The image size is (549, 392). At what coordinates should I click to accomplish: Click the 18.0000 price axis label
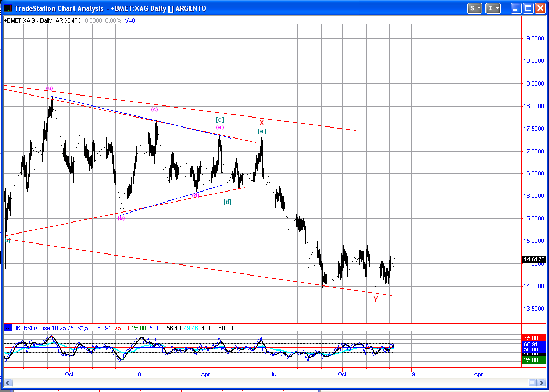pyautogui.click(x=534, y=106)
